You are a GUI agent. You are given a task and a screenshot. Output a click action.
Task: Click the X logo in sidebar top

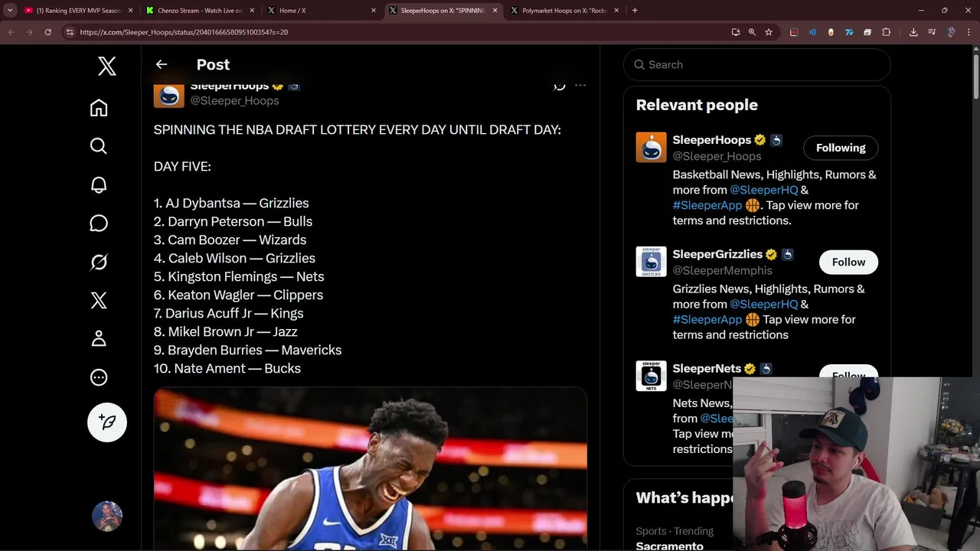(107, 67)
